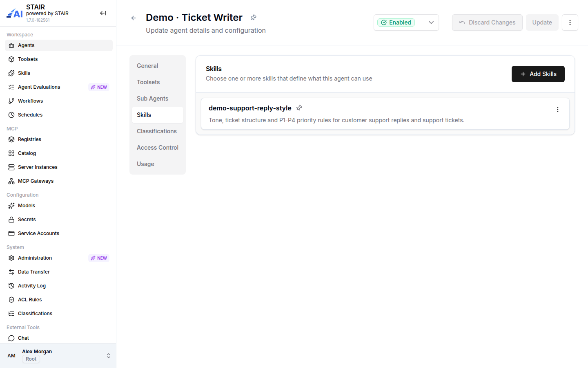The width and height of the screenshot is (588, 368).
Task: Click the MCP Gateways network icon
Action: [11, 181]
